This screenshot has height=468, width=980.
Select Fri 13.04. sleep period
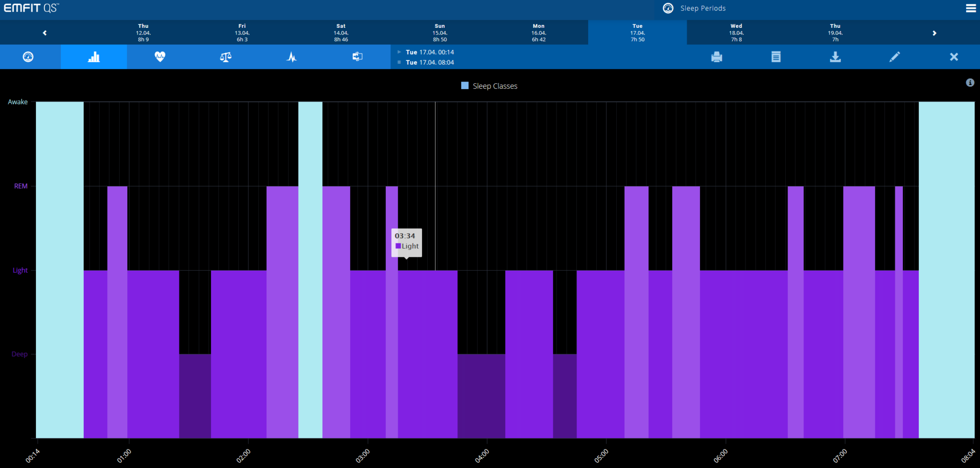(x=242, y=33)
